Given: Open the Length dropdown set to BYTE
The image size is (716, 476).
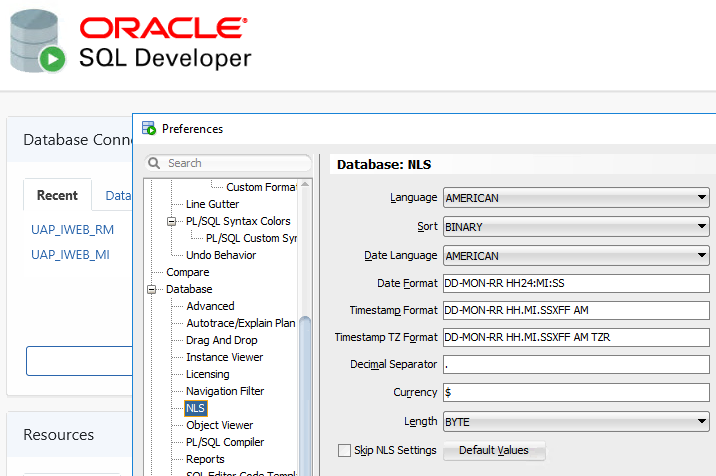Looking at the screenshot, I should click(x=576, y=422).
